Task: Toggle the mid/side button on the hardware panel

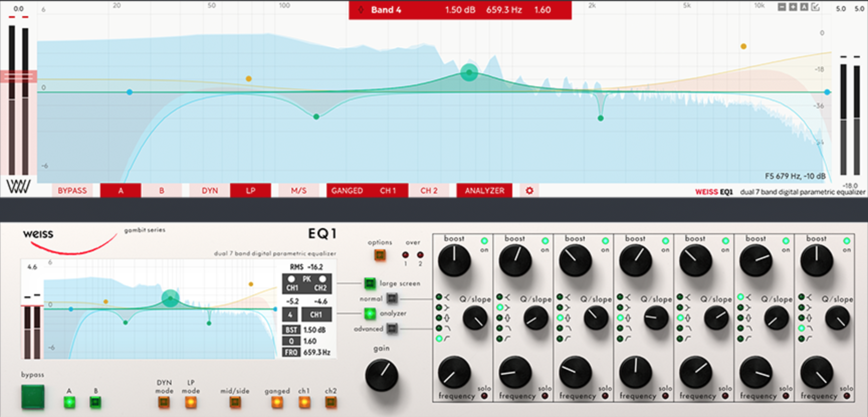Action: (235, 402)
